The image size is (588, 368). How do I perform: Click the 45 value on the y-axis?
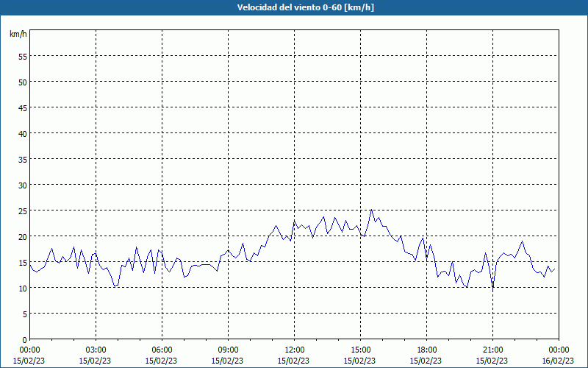click(23, 107)
